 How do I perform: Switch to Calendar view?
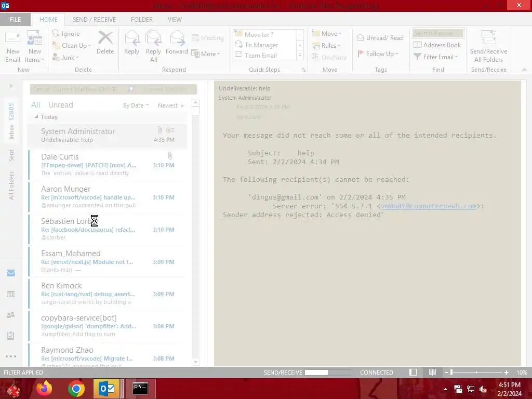coord(11,294)
